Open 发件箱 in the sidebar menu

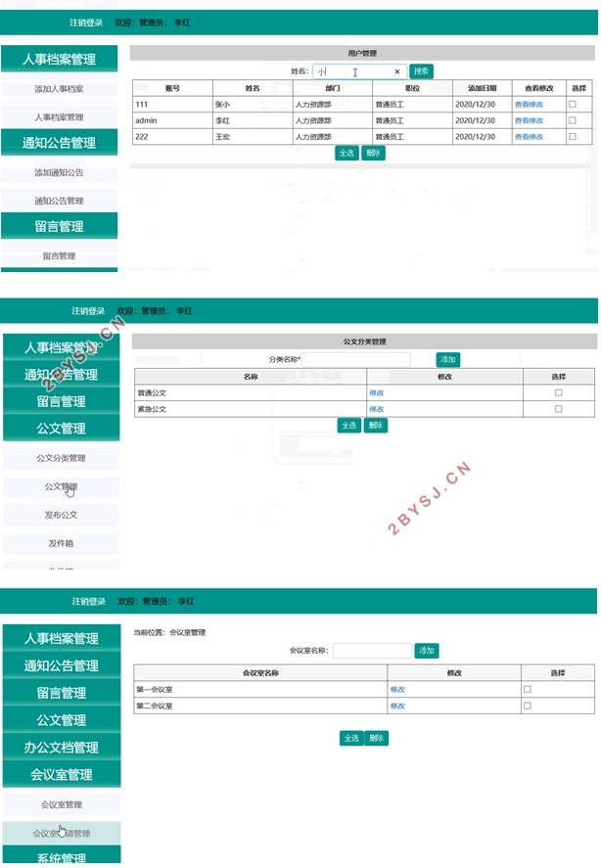click(62, 544)
